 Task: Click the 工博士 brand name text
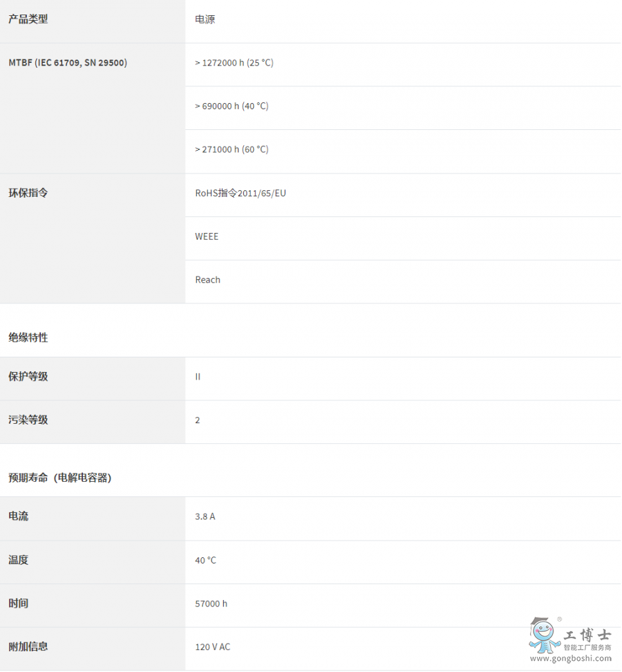tap(587, 635)
